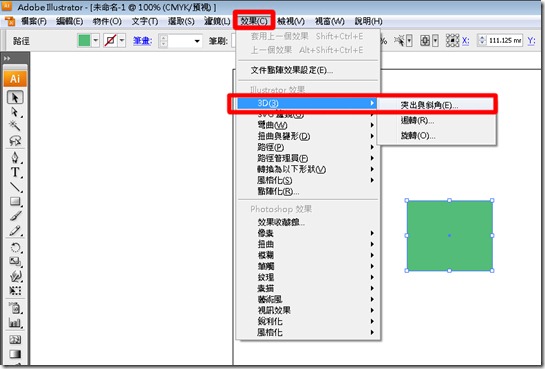Open the stroke color dropdown arrow
This screenshot has width=545, height=369.
[122, 40]
